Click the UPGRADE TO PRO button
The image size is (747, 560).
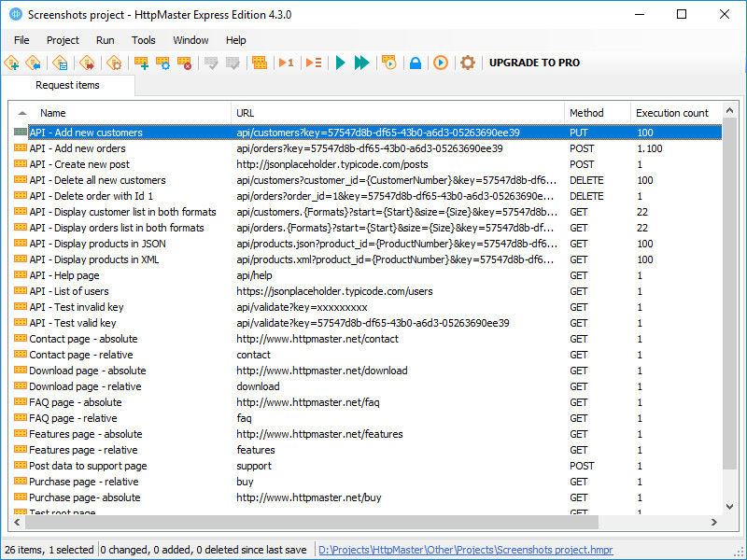pos(534,63)
